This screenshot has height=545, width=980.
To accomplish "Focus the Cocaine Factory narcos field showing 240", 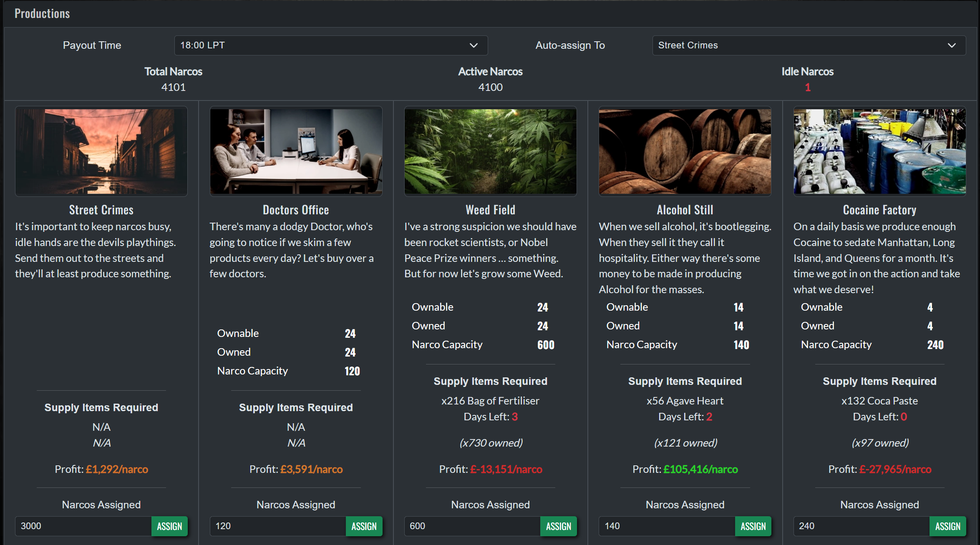I will point(861,526).
